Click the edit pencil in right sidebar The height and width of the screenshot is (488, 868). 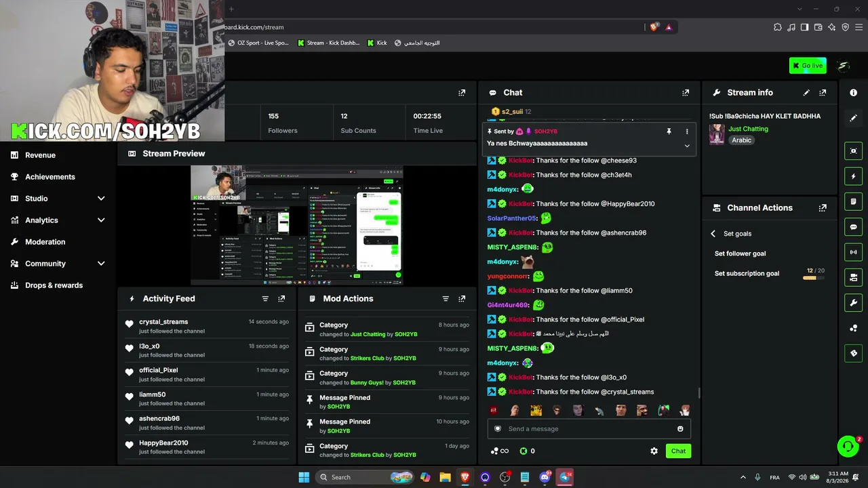pos(853,118)
